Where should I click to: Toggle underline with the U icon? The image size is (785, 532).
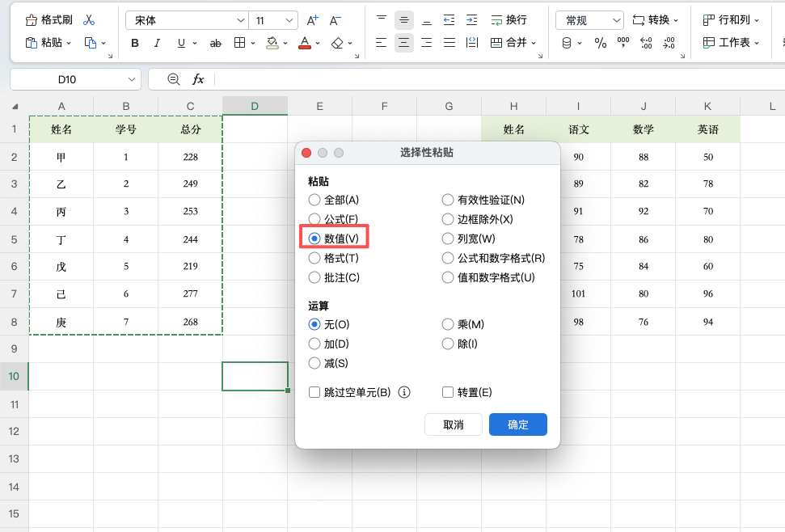pyautogui.click(x=181, y=43)
